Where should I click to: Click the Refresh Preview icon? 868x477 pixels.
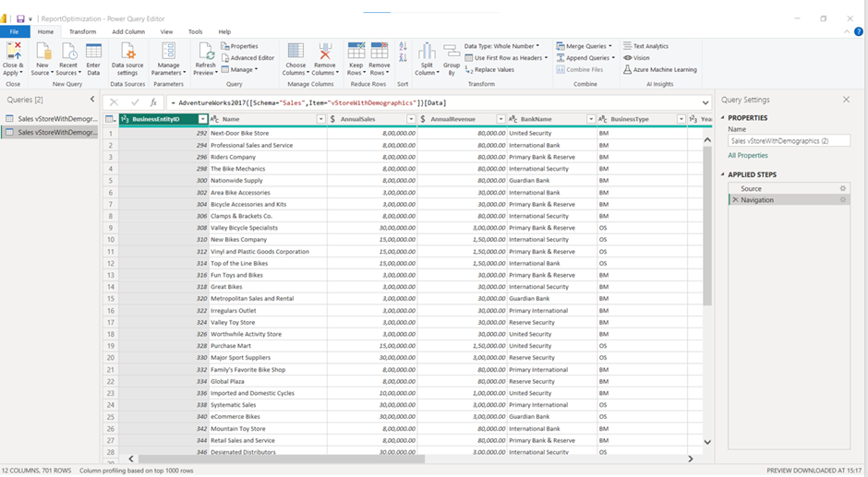[205, 52]
